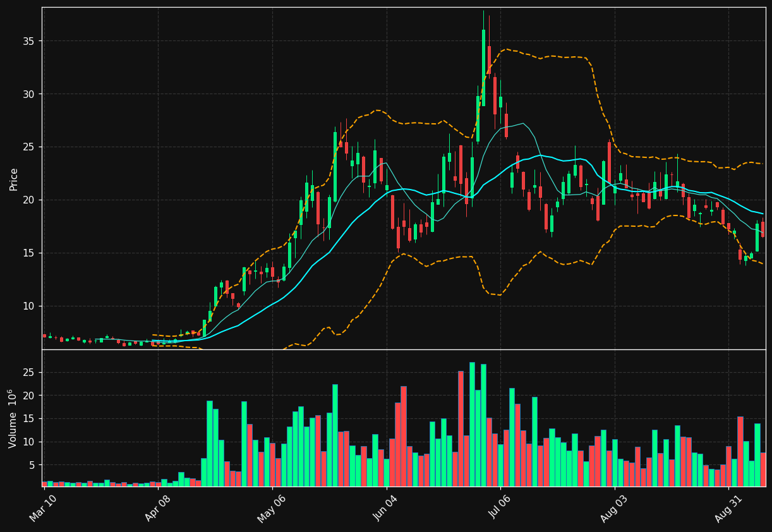Select the 20 tick on the price axis
The width and height of the screenshot is (772, 532).
(x=29, y=200)
